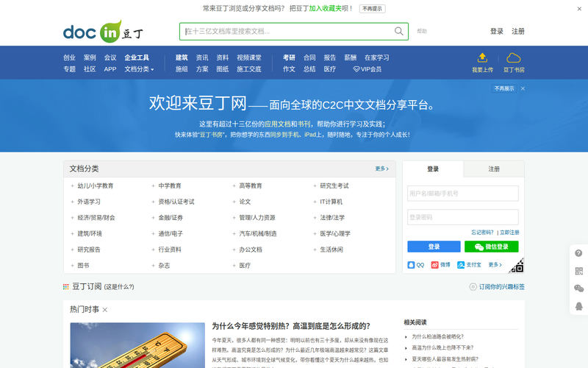Open the 企业工具 nav item
The image size is (588, 368).
(x=137, y=57)
